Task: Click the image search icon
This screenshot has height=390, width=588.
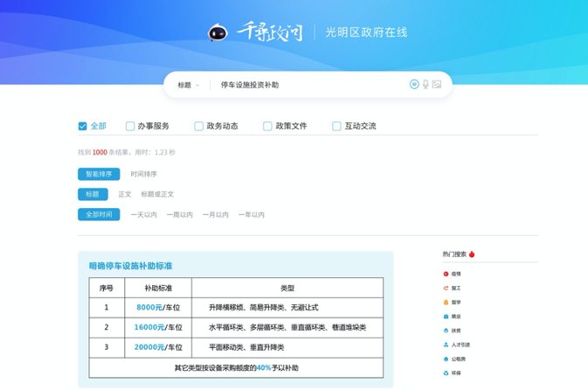Action: click(437, 85)
